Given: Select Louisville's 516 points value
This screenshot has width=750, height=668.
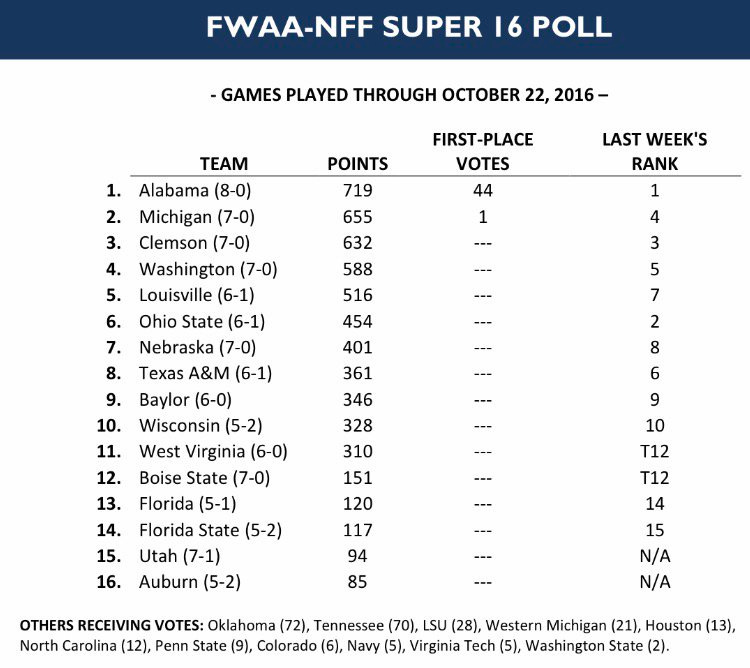Looking at the screenshot, I should coord(357,295).
